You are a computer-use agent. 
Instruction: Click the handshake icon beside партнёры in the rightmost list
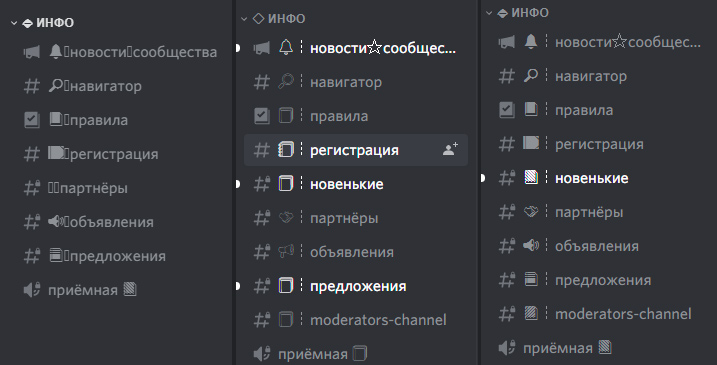(x=531, y=211)
